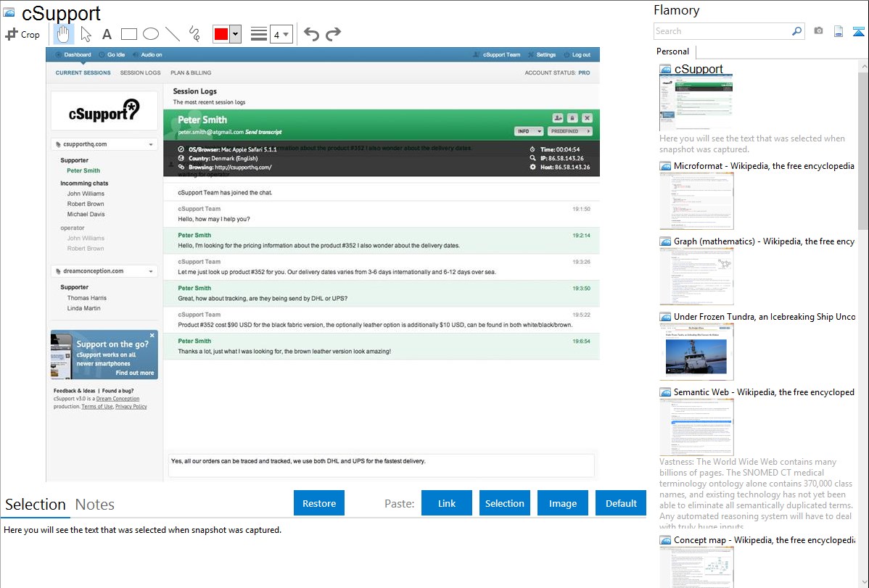Expand the dreamconception.com site dropdown
This screenshot has height=588, width=869.
click(151, 272)
